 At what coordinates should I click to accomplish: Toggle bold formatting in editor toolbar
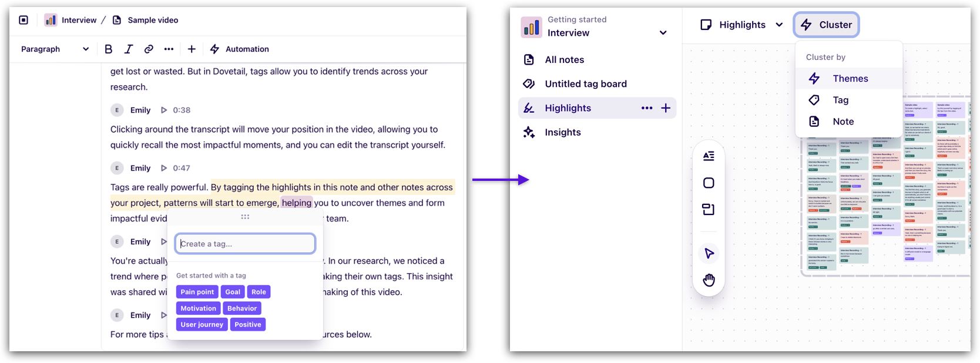pos(108,49)
